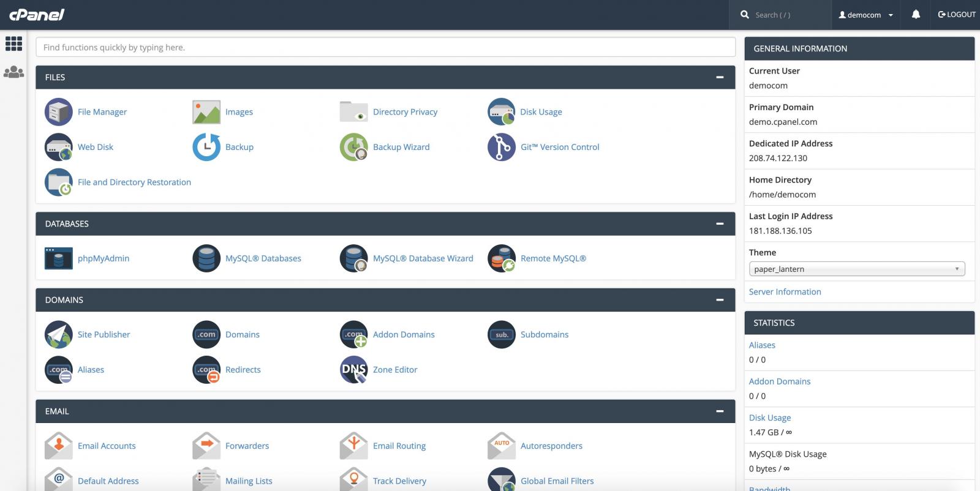Open the Site Publisher icon
Image resolution: width=980 pixels, height=491 pixels.
pos(59,334)
